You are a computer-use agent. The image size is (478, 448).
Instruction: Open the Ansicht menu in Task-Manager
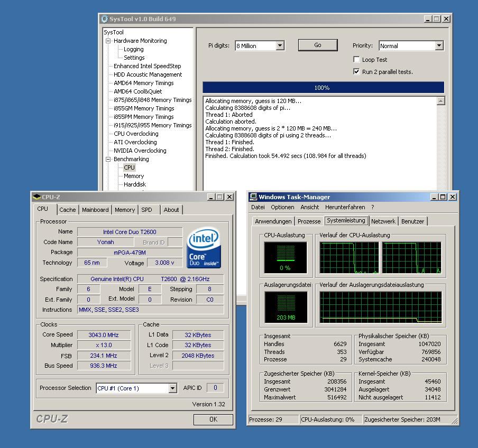[x=310, y=207]
